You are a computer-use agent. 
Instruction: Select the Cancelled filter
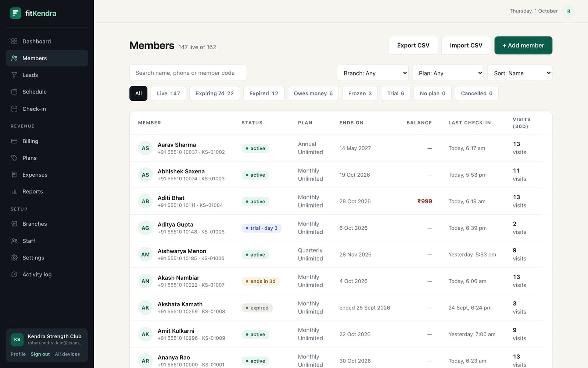pyautogui.click(x=477, y=93)
